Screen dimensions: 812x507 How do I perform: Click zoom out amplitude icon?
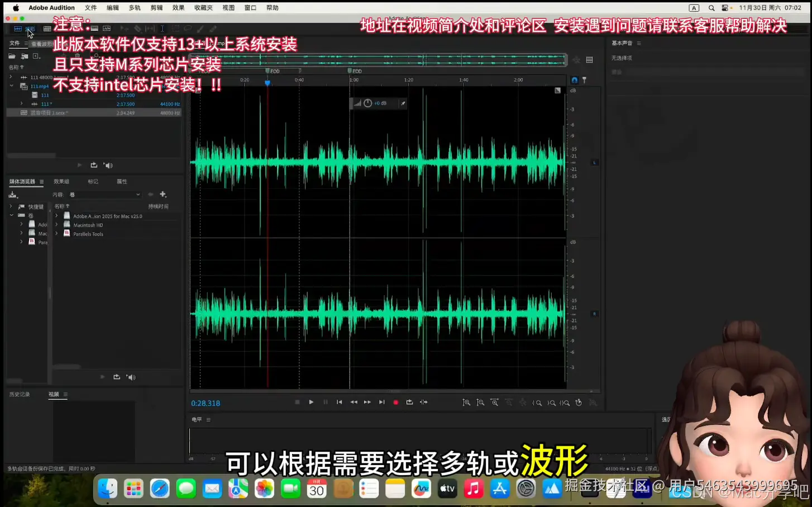480,402
